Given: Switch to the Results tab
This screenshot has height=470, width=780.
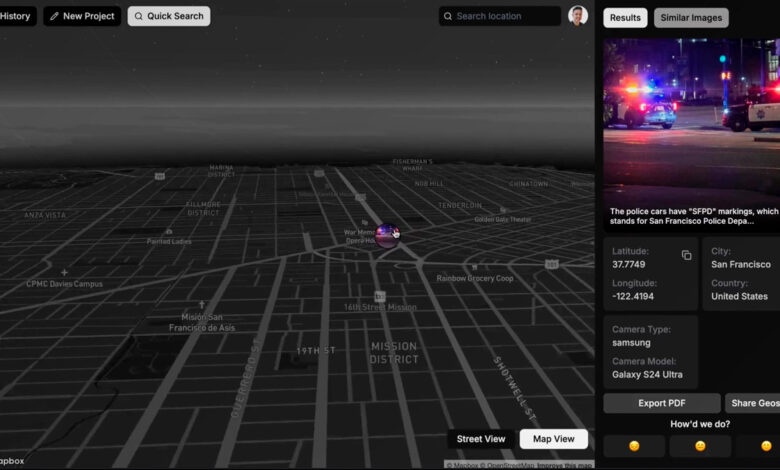Looking at the screenshot, I should (625, 18).
